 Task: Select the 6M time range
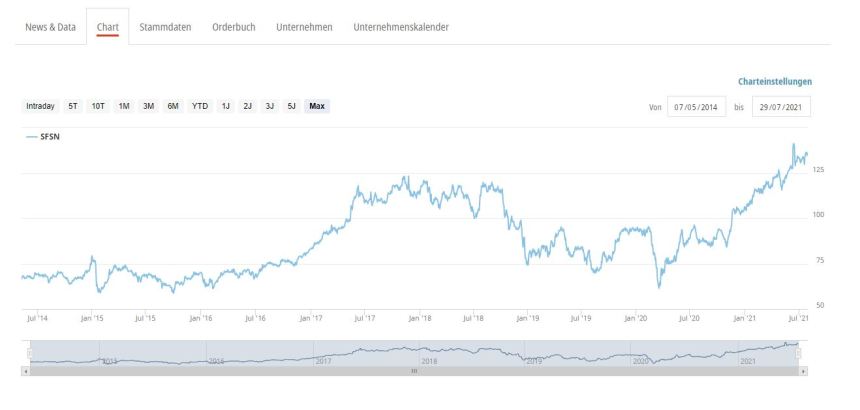pos(173,106)
